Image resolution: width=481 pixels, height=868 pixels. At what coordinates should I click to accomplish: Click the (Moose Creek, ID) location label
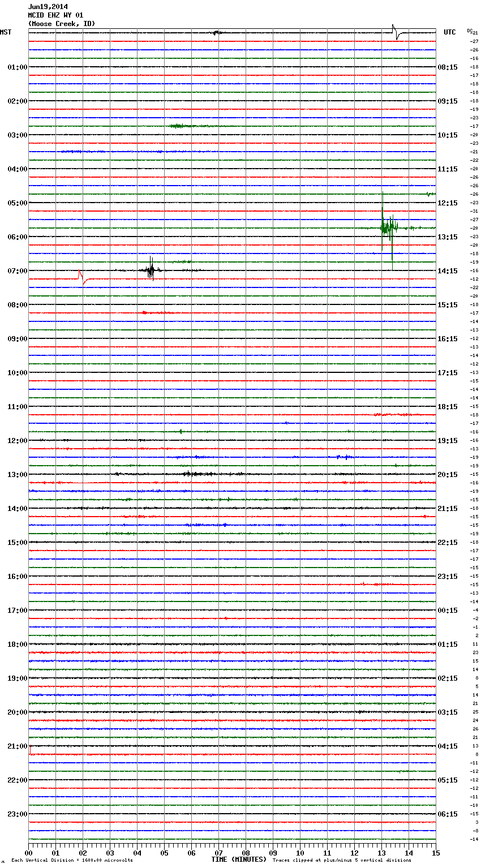click(x=62, y=24)
